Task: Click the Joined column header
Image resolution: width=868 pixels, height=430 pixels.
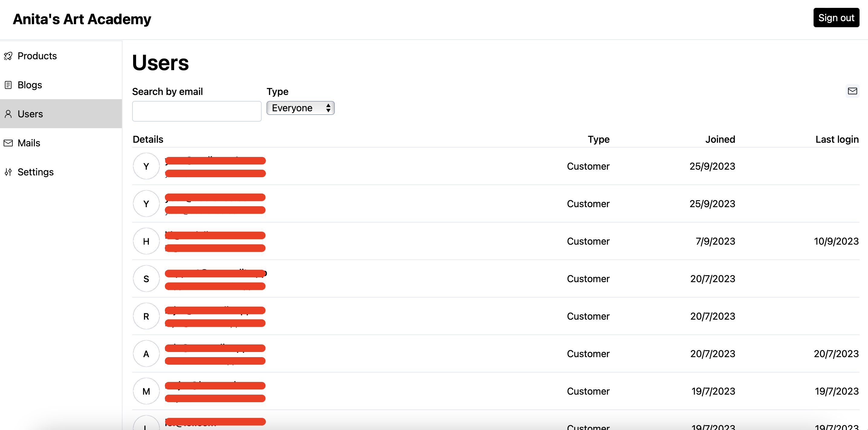Action: (x=720, y=139)
